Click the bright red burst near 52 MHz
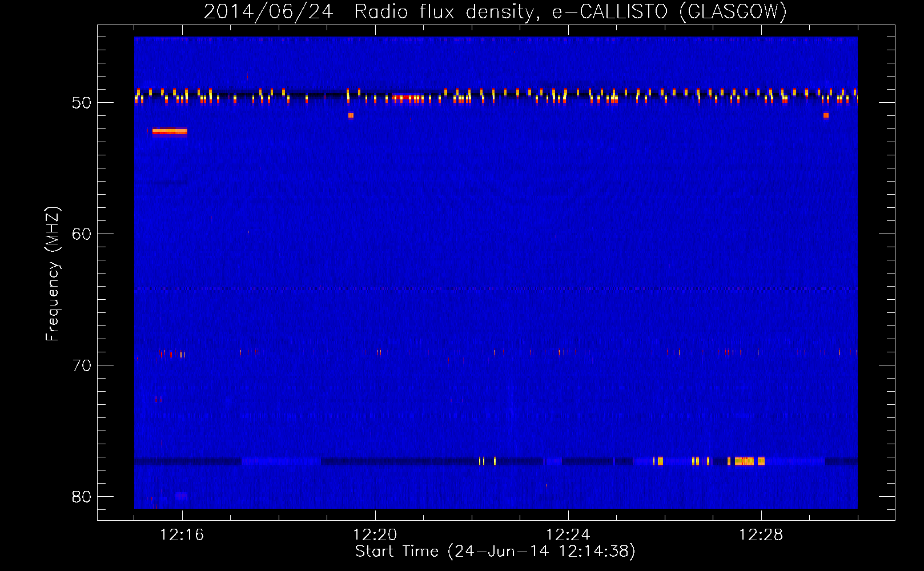 point(170,132)
